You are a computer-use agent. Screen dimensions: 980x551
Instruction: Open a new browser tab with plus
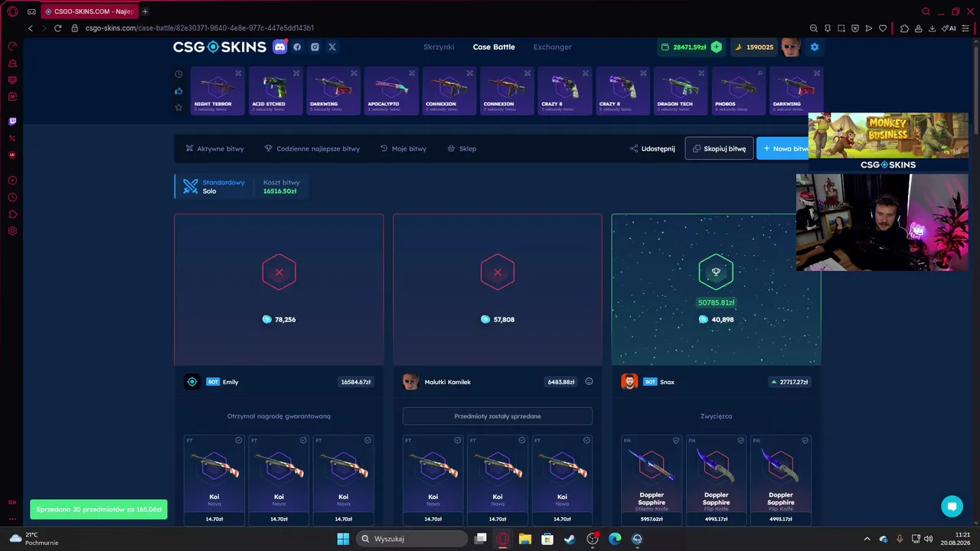145,11
